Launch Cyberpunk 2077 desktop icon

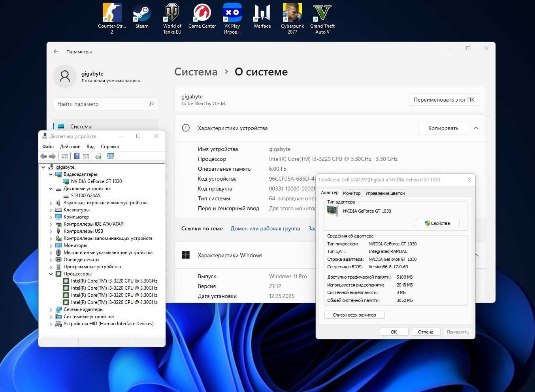tap(292, 19)
